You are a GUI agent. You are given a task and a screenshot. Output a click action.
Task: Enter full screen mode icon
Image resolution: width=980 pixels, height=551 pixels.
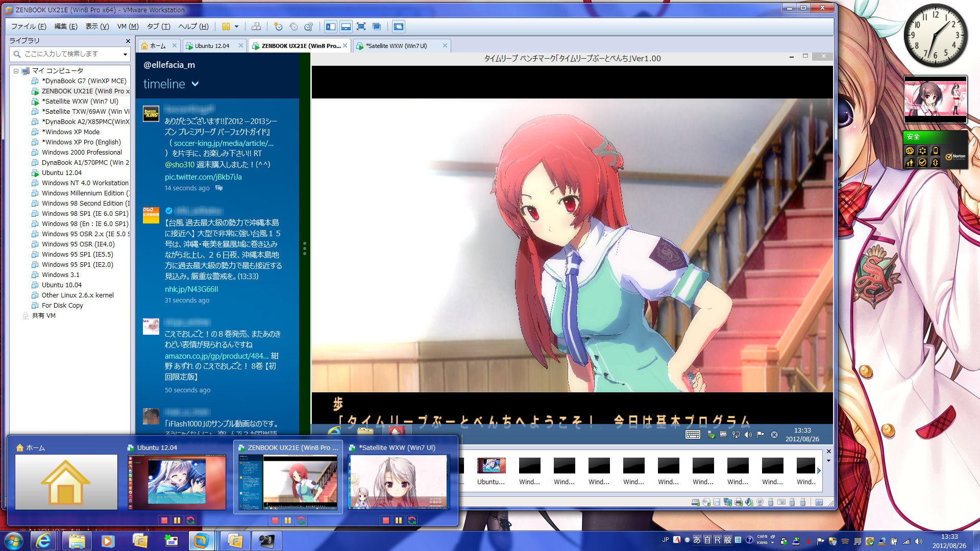pos(361,27)
